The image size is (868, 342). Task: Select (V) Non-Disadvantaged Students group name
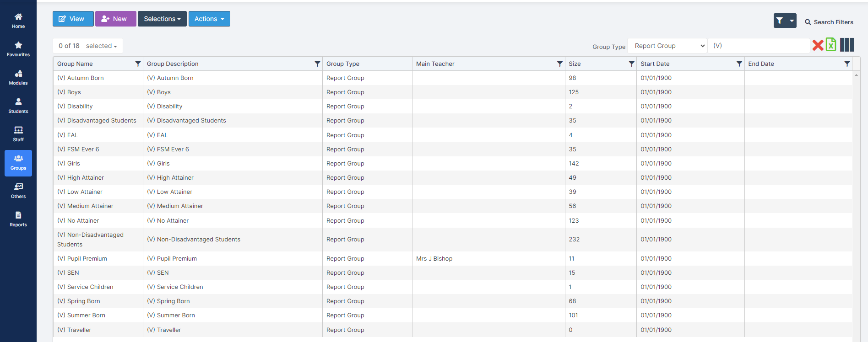pyautogui.click(x=90, y=240)
